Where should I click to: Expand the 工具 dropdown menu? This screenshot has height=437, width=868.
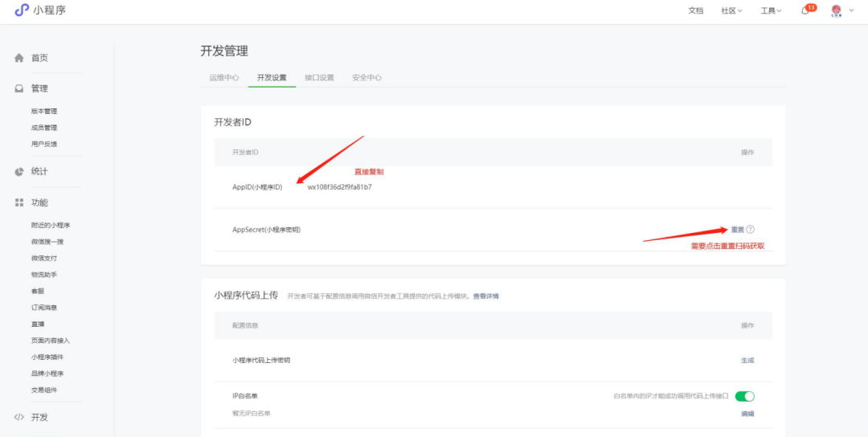pyautogui.click(x=771, y=10)
